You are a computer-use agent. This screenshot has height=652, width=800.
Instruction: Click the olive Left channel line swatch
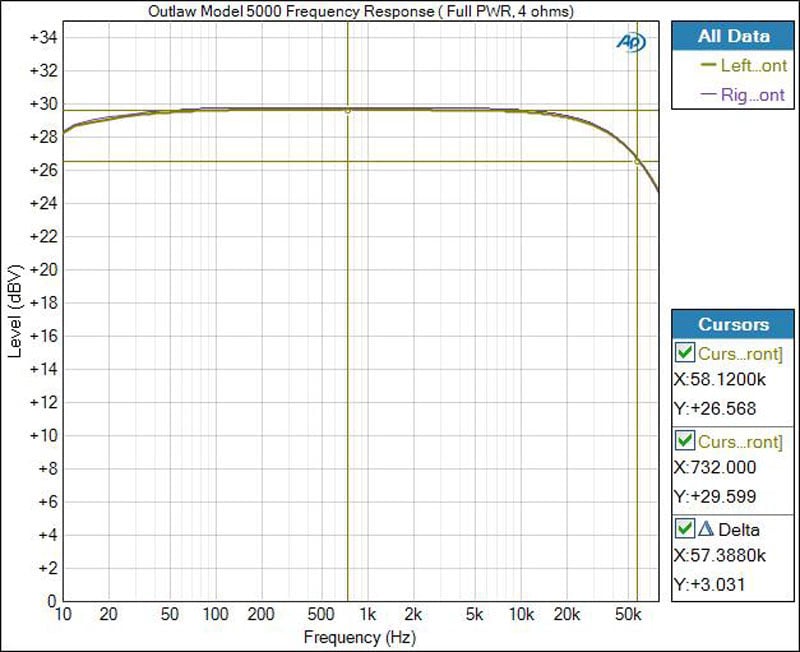tap(708, 66)
